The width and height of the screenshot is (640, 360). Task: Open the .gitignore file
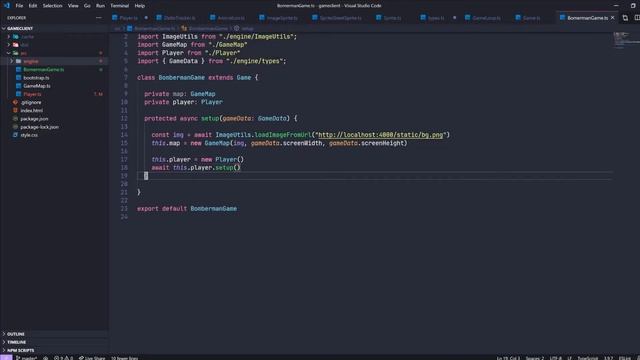point(31,102)
